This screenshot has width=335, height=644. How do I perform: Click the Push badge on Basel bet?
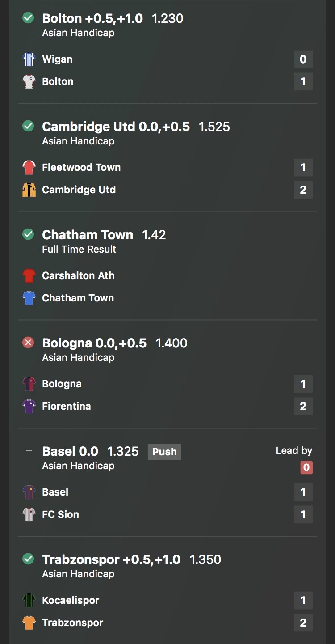click(164, 452)
